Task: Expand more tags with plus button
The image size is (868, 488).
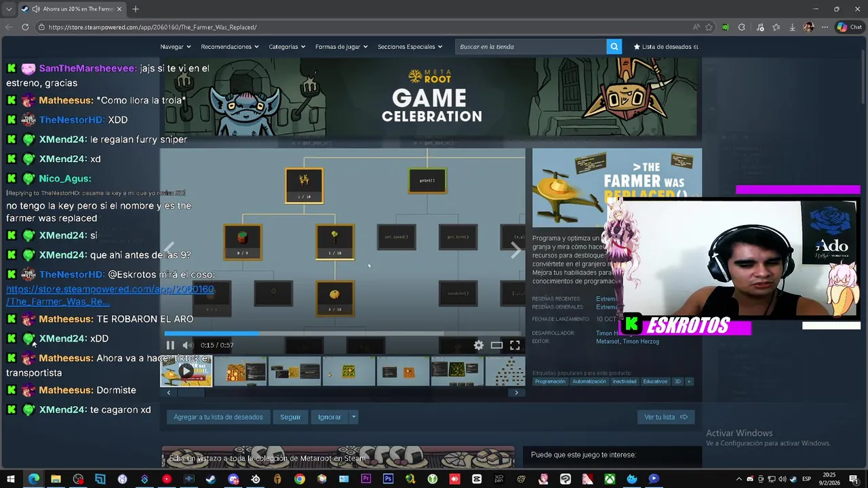Action: [689, 382]
